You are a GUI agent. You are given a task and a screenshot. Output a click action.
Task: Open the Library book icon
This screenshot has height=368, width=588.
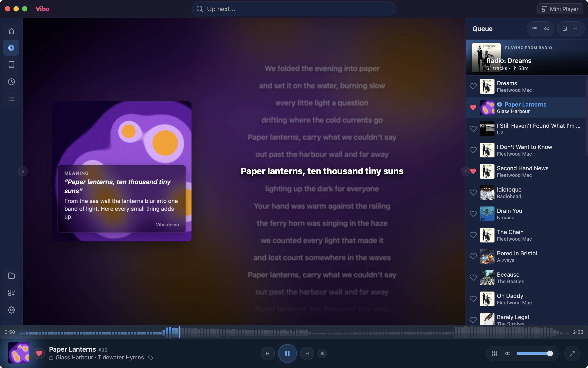11,64
